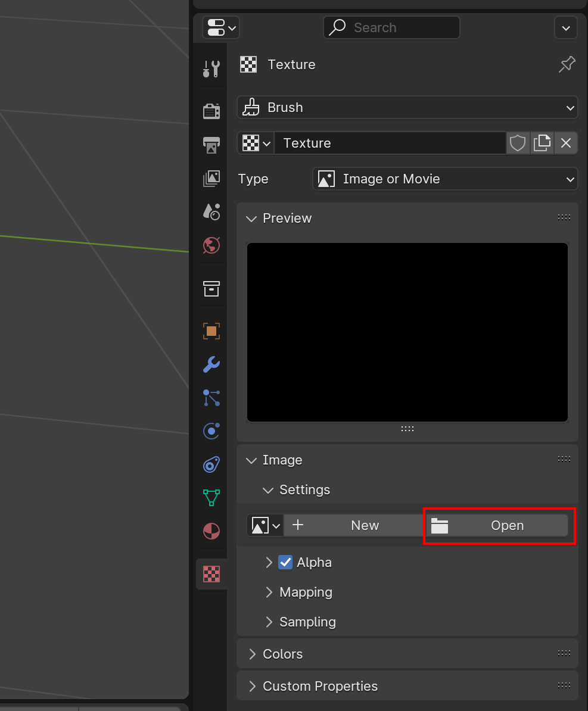The image size is (588, 711).
Task: Open the Modifiers wrench tab
Action: [x=211, y=364]
